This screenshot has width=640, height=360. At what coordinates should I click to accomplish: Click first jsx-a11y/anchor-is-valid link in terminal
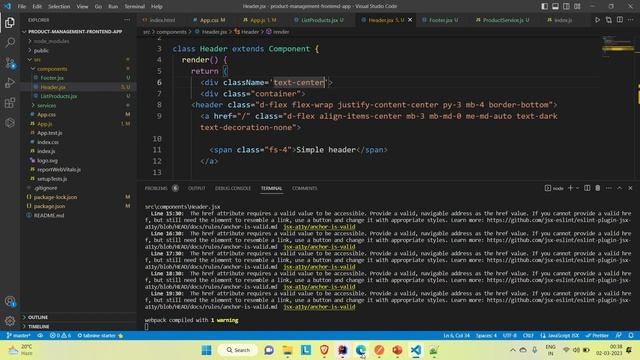[319, 227]
